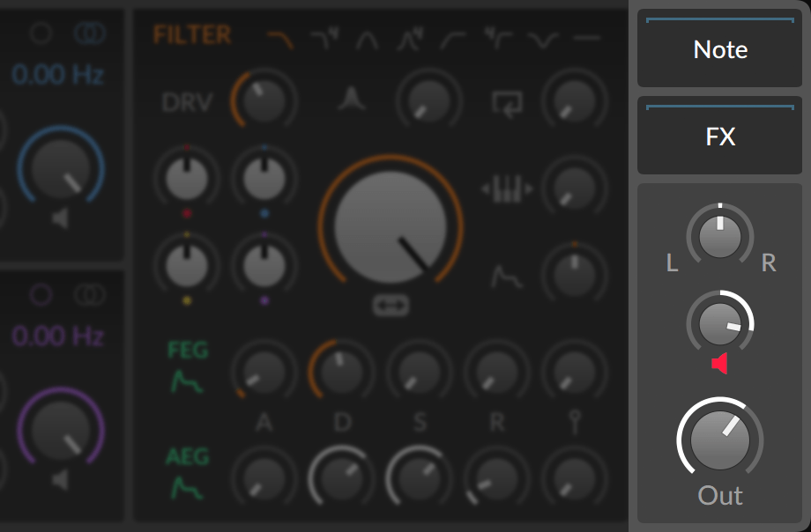The width and height of the screenshot is (811, 532).
Task: Click the purple-dotted modulation knob
Action: pyautogui.click(x=264, y=265)
